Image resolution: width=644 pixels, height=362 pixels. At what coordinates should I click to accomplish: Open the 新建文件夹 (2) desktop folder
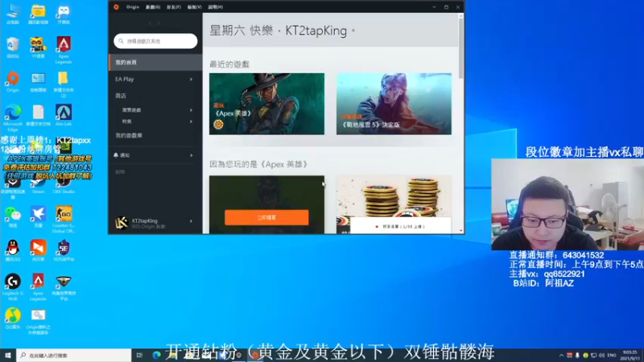pos(64,84)
